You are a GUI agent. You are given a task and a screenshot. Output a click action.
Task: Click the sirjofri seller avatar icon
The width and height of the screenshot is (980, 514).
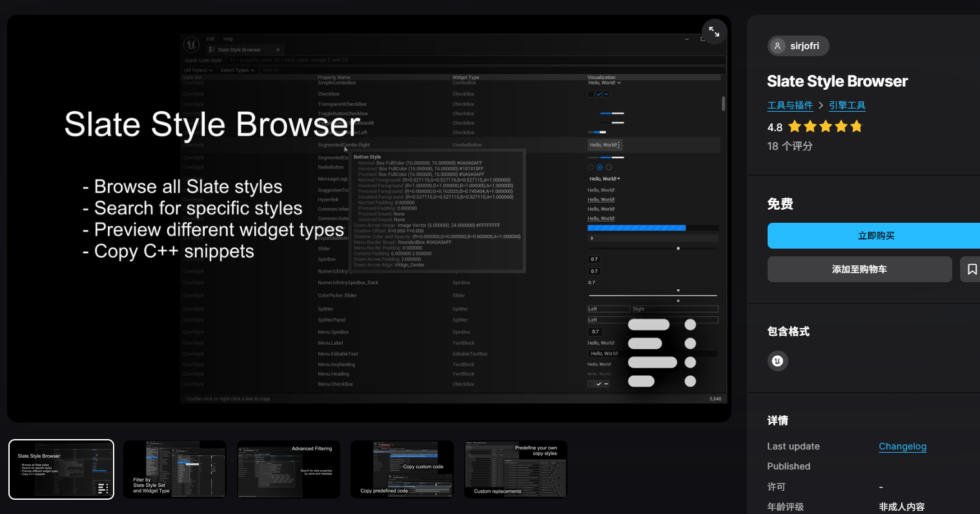click(x=777, y=46)
